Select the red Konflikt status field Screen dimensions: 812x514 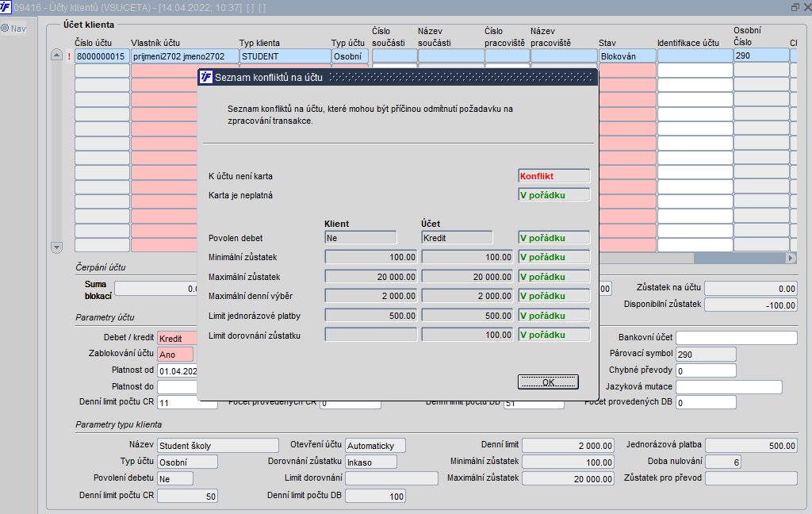click(553, 176)
